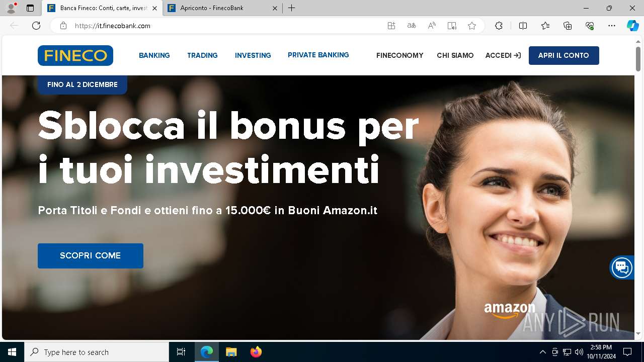Close the Banca Fineco tab
644x362 pixels.
154,8
